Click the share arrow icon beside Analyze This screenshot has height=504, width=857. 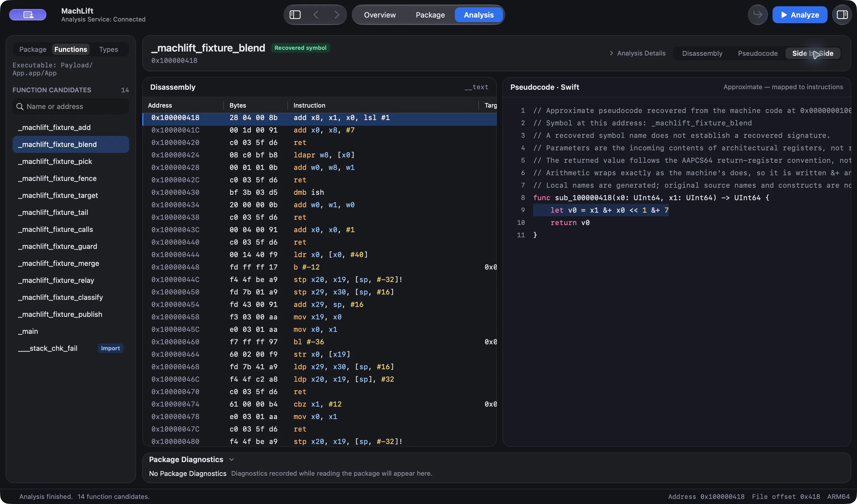click(x=757, y=15)
